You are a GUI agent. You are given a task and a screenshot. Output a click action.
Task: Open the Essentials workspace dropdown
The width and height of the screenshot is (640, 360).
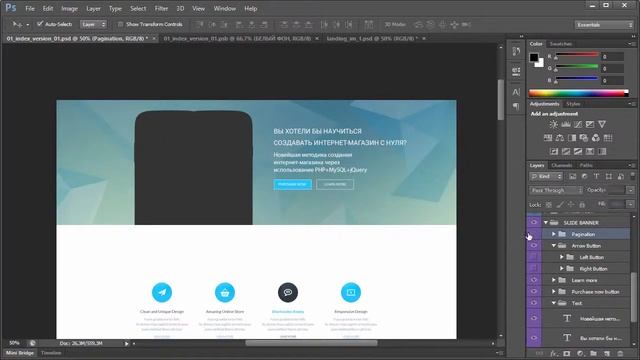(604, 25)
